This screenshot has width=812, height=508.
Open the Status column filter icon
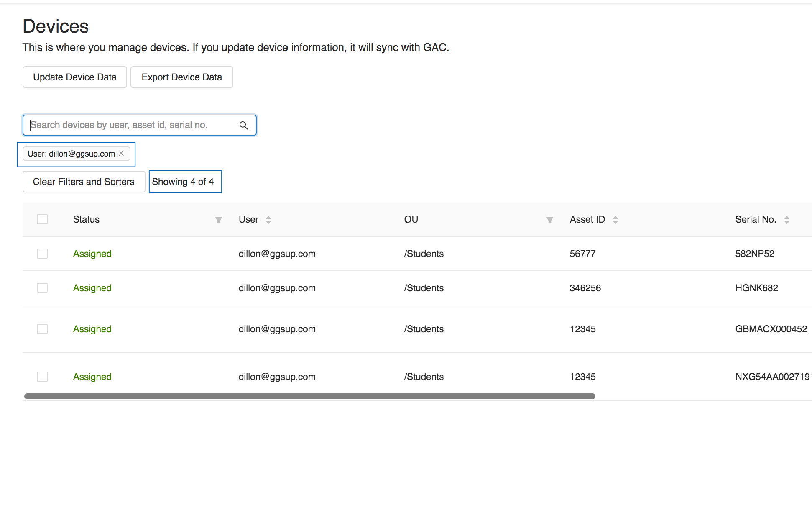[x=219, y=219]
